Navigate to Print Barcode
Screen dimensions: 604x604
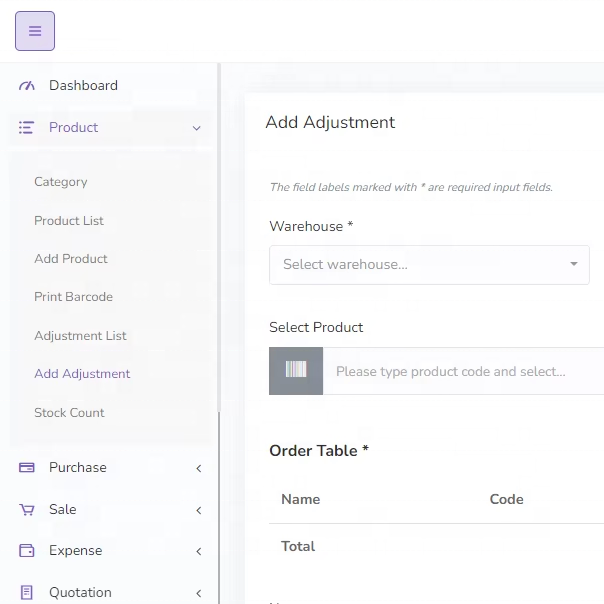tap(73, 297)
